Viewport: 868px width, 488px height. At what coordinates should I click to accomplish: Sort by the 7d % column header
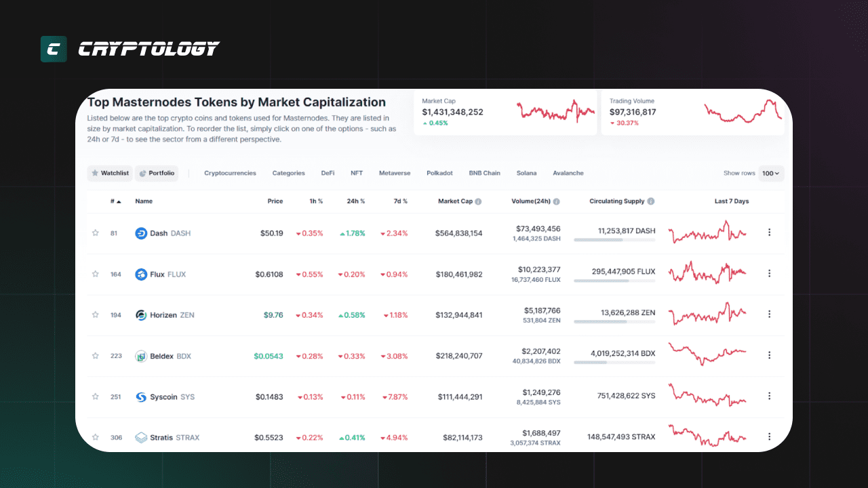(400, 201)
